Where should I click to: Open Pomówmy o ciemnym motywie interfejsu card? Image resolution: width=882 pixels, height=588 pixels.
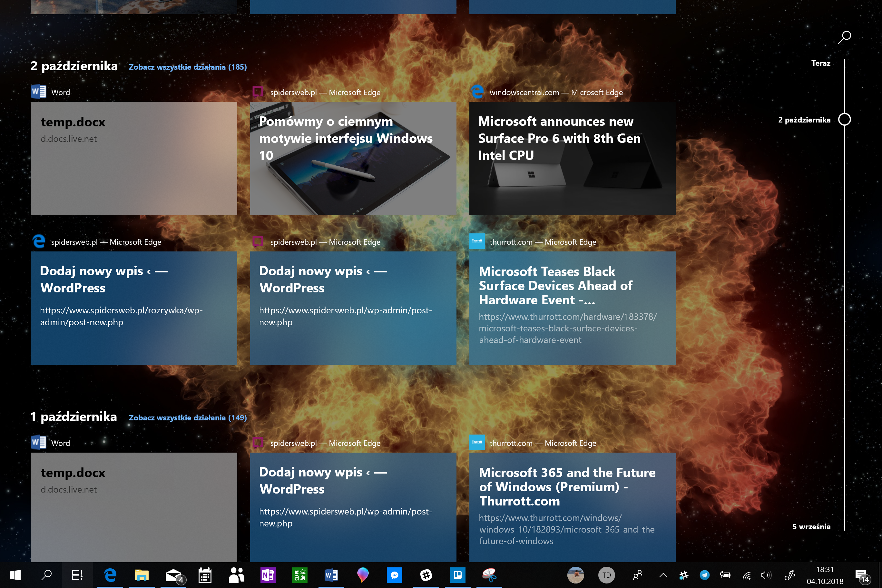353,159
